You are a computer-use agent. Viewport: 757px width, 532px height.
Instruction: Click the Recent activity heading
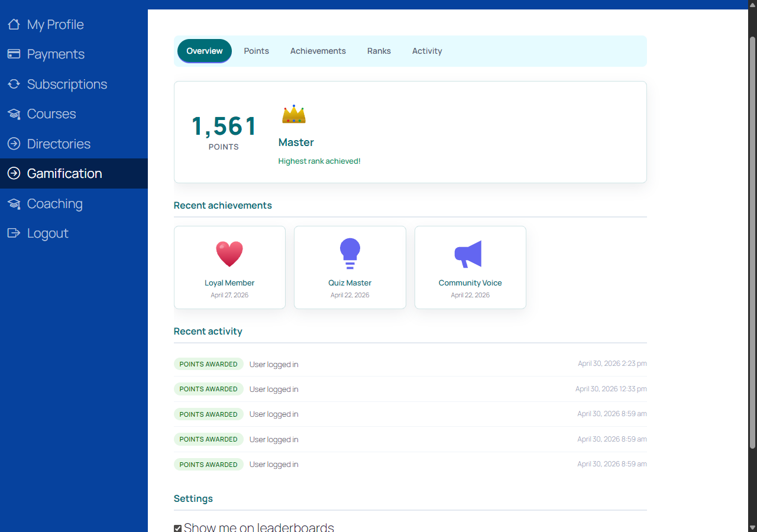click(208, 331)
